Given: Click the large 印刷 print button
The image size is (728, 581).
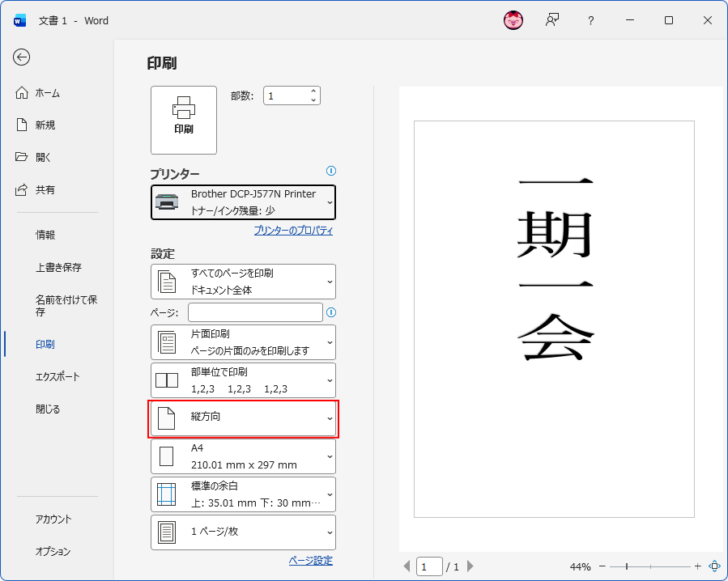Looking at the screenshot, I should [x=183, y=120].
